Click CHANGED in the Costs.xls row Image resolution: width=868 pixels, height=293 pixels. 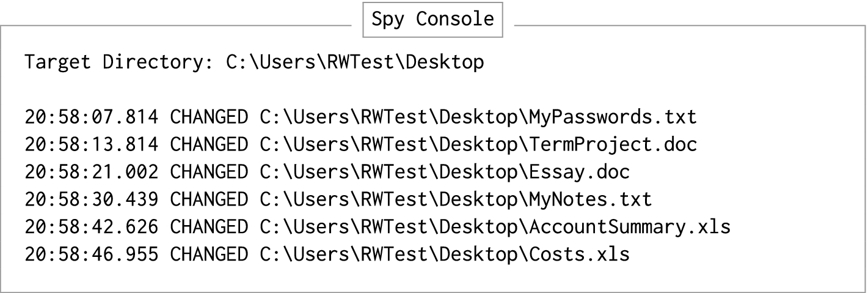[209, 254]
